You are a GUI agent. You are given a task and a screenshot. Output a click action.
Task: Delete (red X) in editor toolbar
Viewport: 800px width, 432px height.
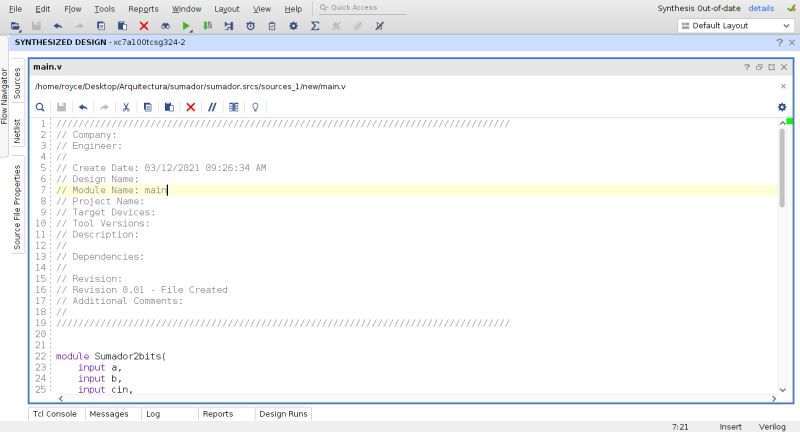(x=191, y=107)
